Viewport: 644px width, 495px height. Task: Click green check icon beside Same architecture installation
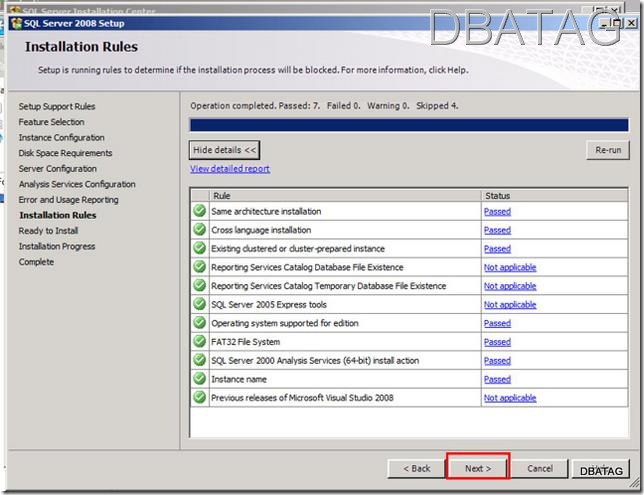[x=199, y=211]
